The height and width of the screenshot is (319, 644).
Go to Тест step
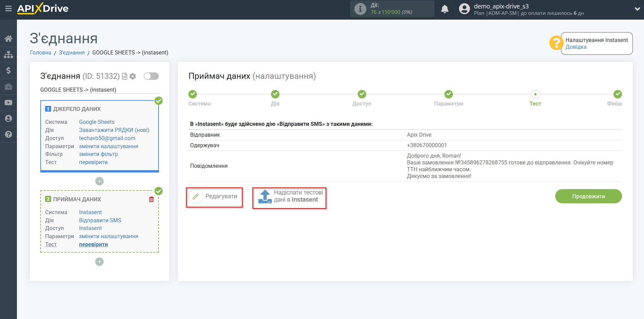click(x=535, y=94)
